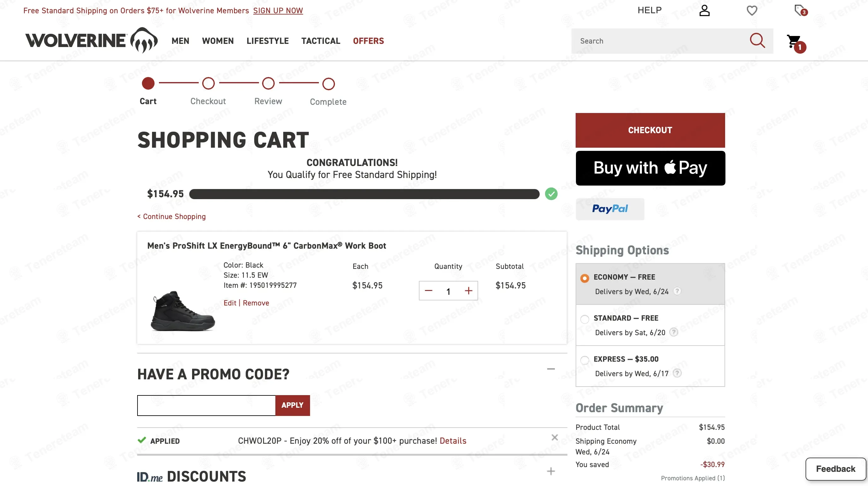View promo CHWOL20P Details
This screenshot has height=486, width=868.
[453, 441]
